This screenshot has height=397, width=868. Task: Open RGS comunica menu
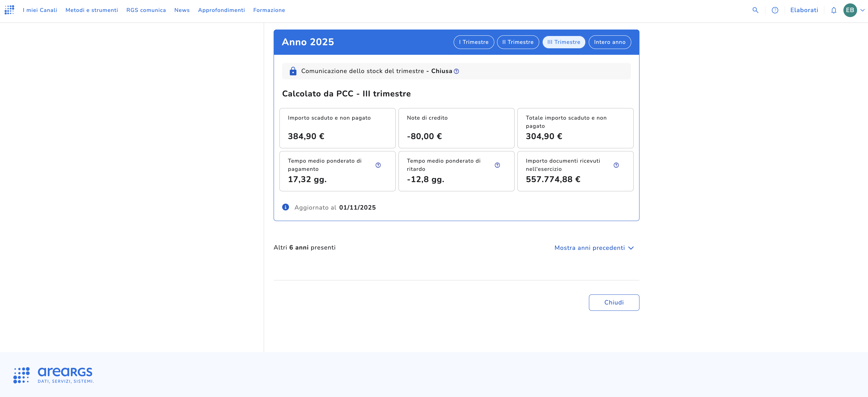[146, 10]
